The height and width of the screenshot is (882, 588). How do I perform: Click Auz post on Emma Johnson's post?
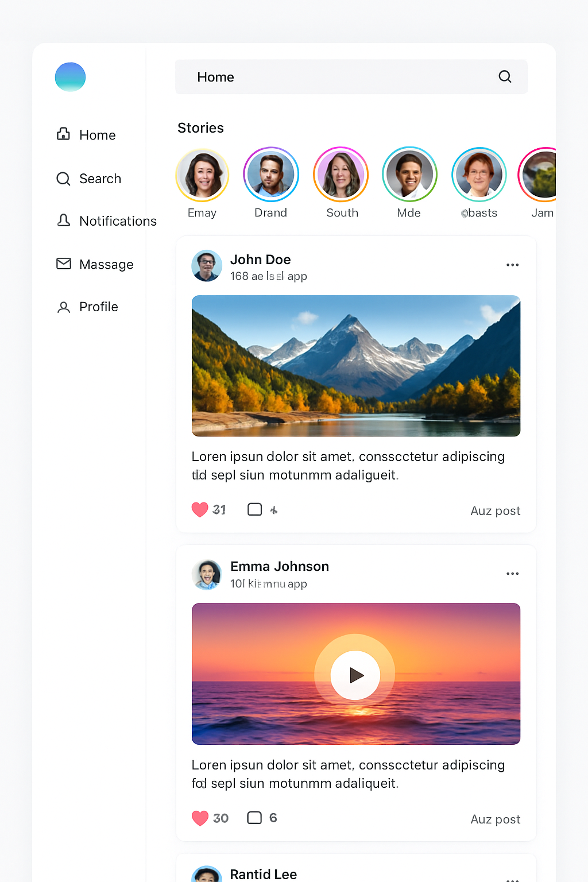coord(495,819)
